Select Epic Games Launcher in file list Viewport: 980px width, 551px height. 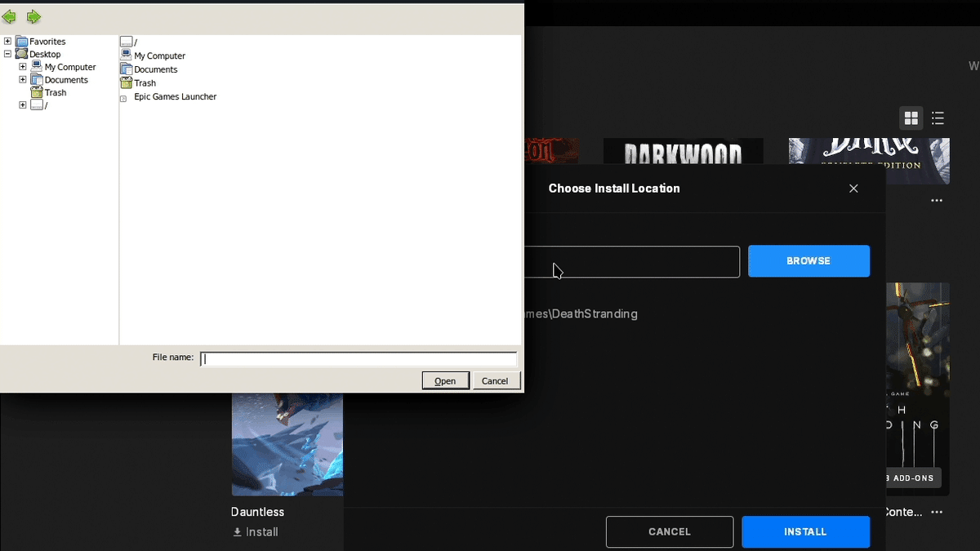click(176, 96)
